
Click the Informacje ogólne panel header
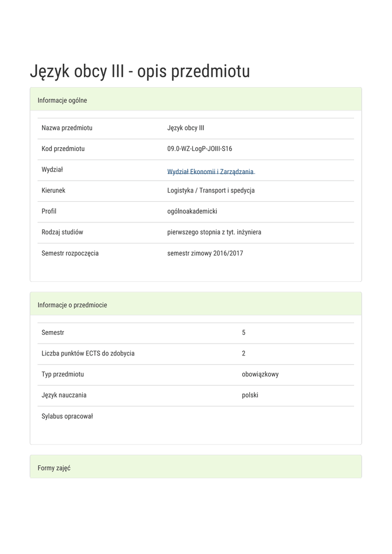(x=62, y=100)
